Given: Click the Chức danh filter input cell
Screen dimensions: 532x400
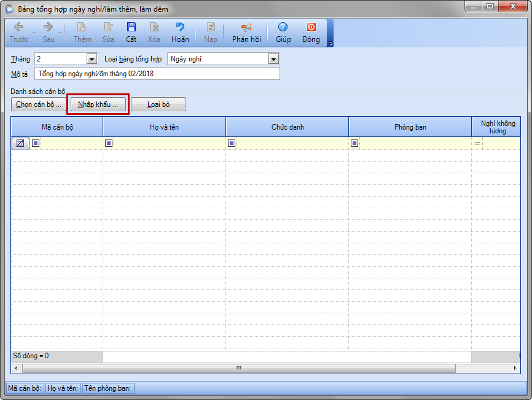Looking at the screenshot, I should [292, 143].
